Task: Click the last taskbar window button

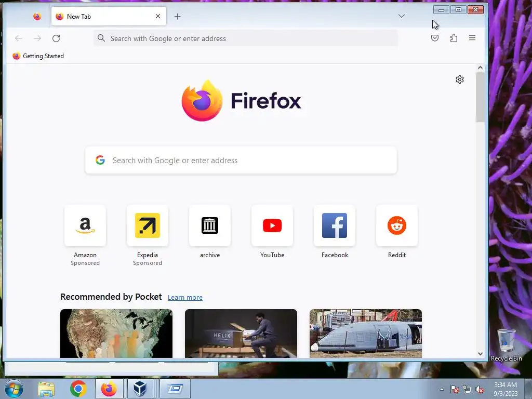Action: 175,389
